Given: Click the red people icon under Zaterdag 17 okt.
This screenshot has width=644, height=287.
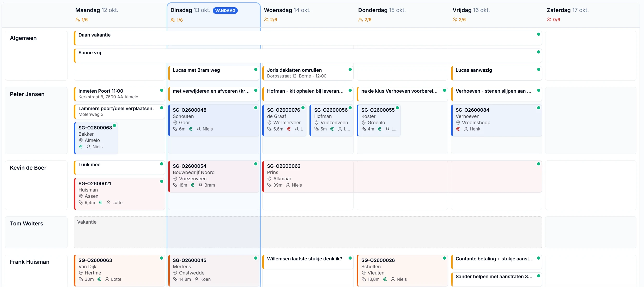Looking at the screenshot, I should tap(549, 20).
